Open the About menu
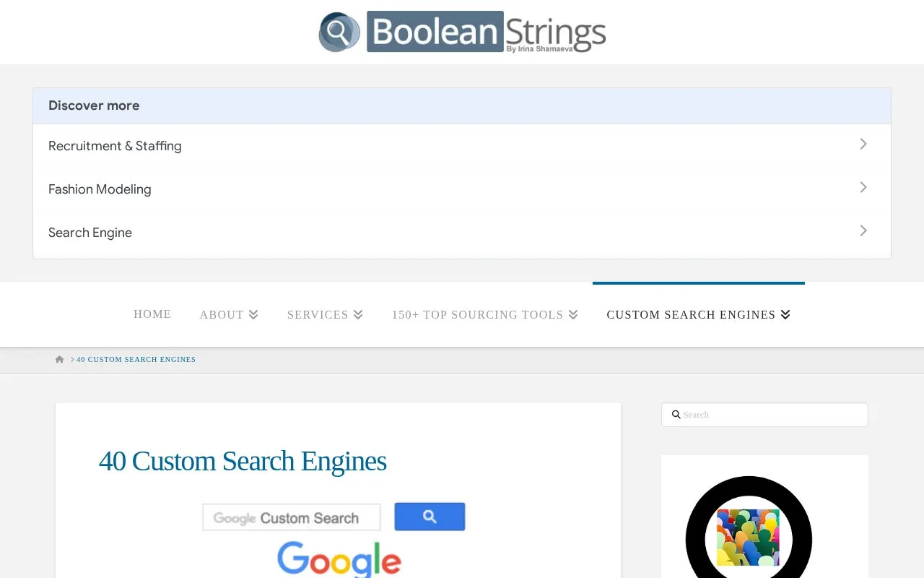 coord(229,314)
